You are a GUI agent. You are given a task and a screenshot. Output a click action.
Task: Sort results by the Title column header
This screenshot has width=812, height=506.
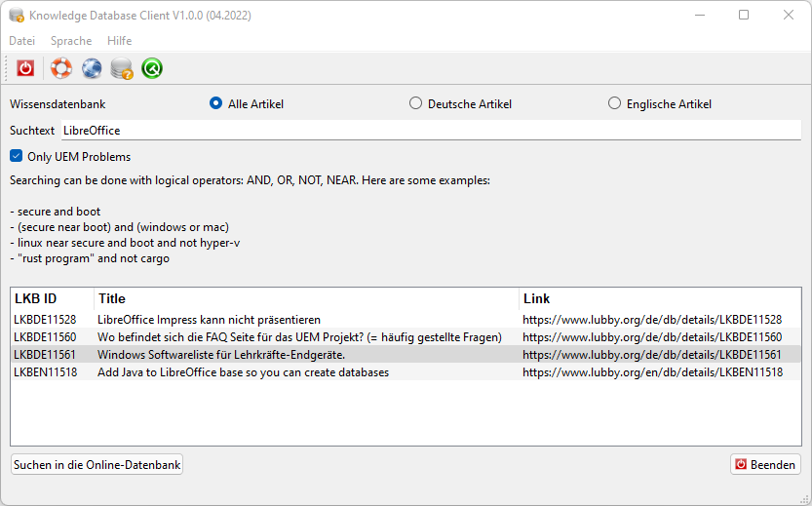click(306, 299)
